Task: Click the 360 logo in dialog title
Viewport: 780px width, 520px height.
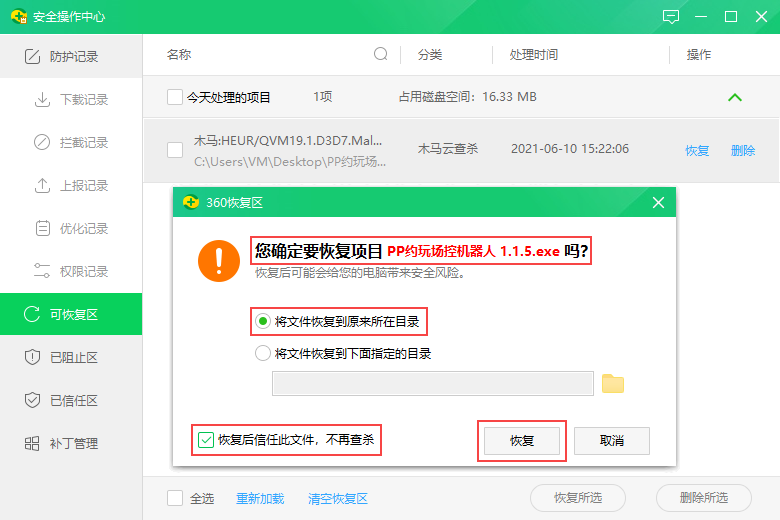Action: (191, 203)
